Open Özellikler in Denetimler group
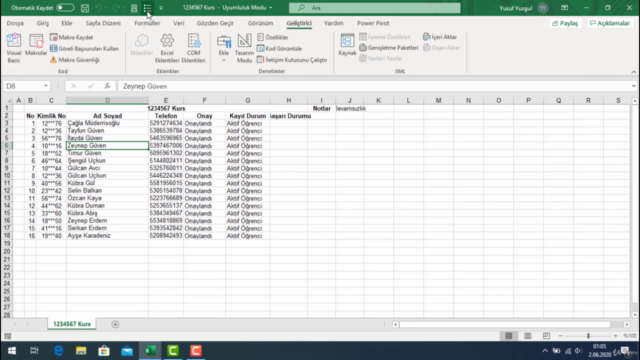Image resolution: width=640 pixels, height=360 pixels. 273,37
